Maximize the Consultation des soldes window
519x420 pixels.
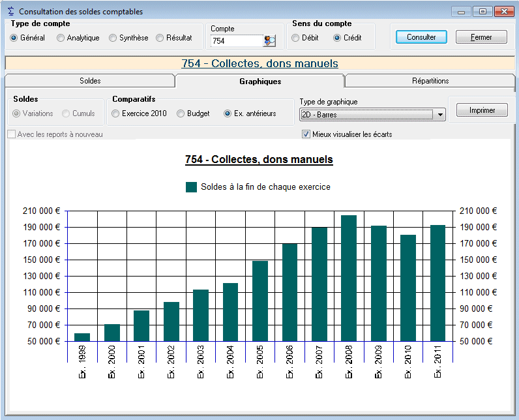pyautogui.click(x=482, y=12)
